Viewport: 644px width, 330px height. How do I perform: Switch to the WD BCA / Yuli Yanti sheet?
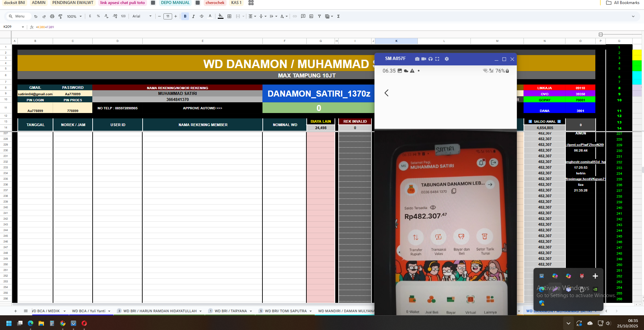click(x=91, y=311)
